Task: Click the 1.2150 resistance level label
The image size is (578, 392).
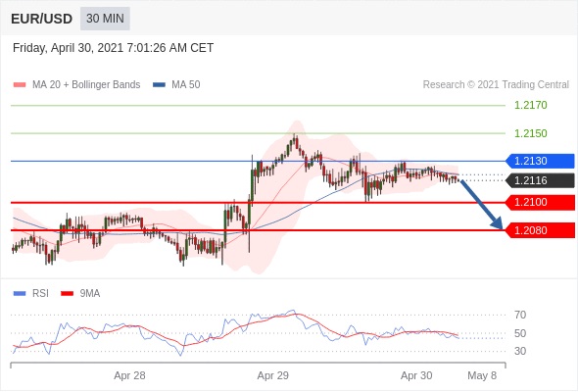Action: [530, 133]
